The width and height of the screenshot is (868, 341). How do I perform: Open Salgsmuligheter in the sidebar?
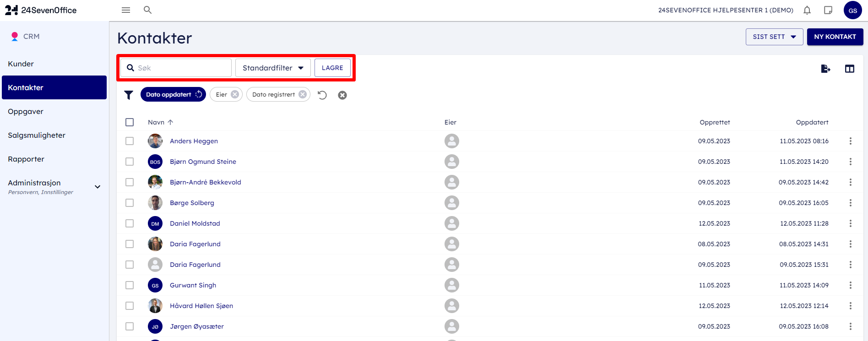coord(37,135)
